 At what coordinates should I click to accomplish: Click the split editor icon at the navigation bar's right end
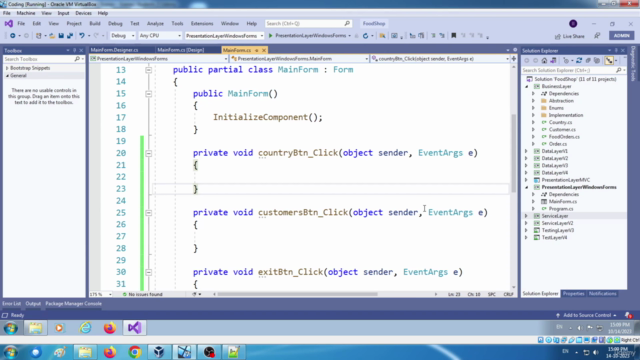pos(513,59)
